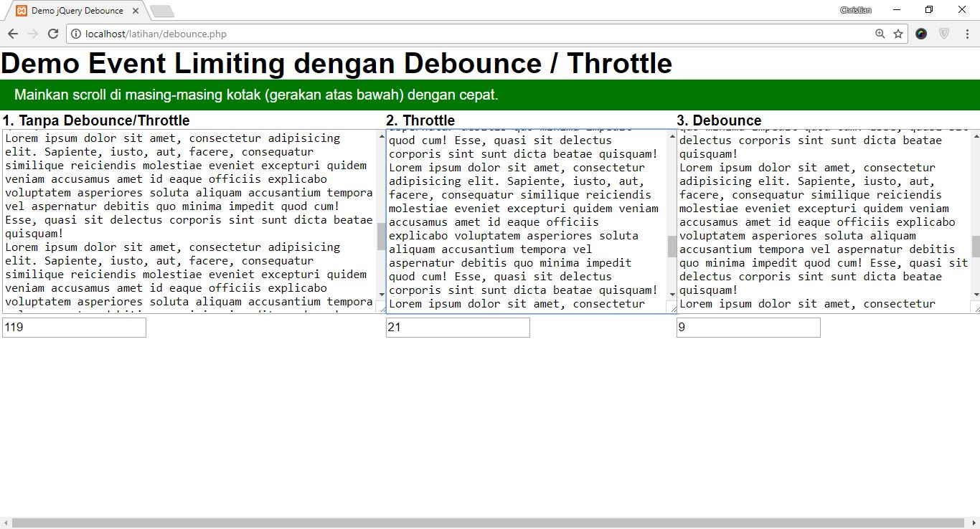Open the zoom magnifier icon in address bar
The image size is (980, 529).
click(x=880, y=34)
